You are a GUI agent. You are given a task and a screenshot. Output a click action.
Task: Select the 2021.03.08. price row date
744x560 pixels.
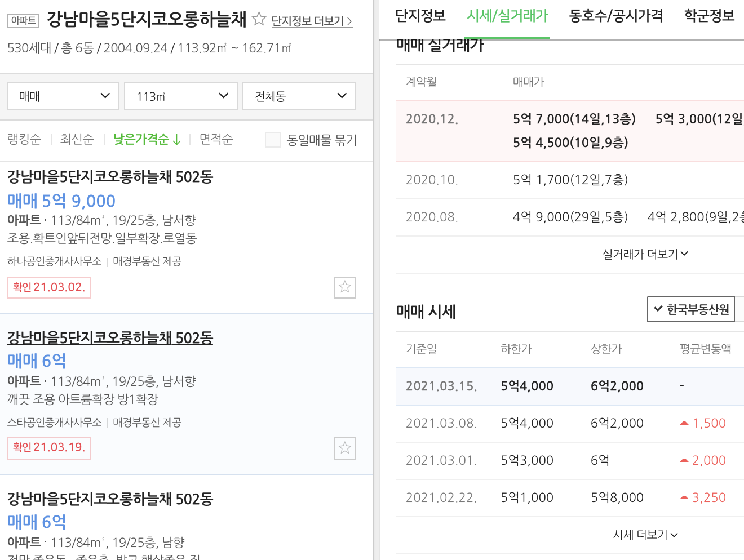[x=441, y=423]
